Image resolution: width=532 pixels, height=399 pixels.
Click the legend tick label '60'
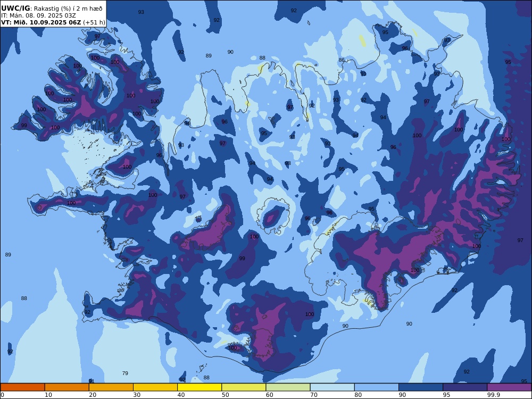coord(270,395)
